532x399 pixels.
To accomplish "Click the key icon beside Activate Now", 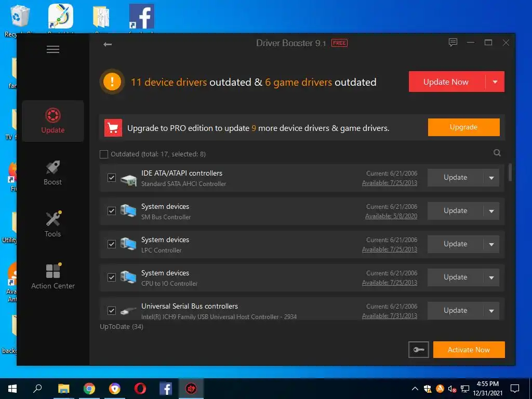I will [x=419, y=350].
